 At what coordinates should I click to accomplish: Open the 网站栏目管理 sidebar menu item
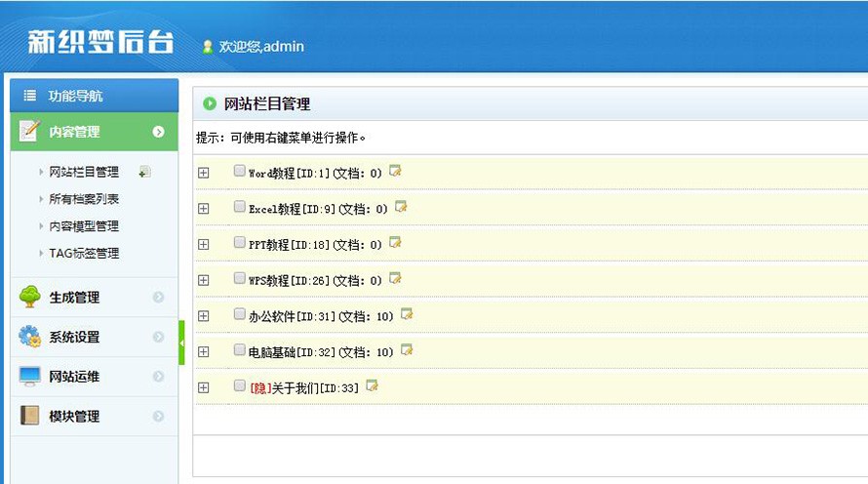[x=84, y=172]
